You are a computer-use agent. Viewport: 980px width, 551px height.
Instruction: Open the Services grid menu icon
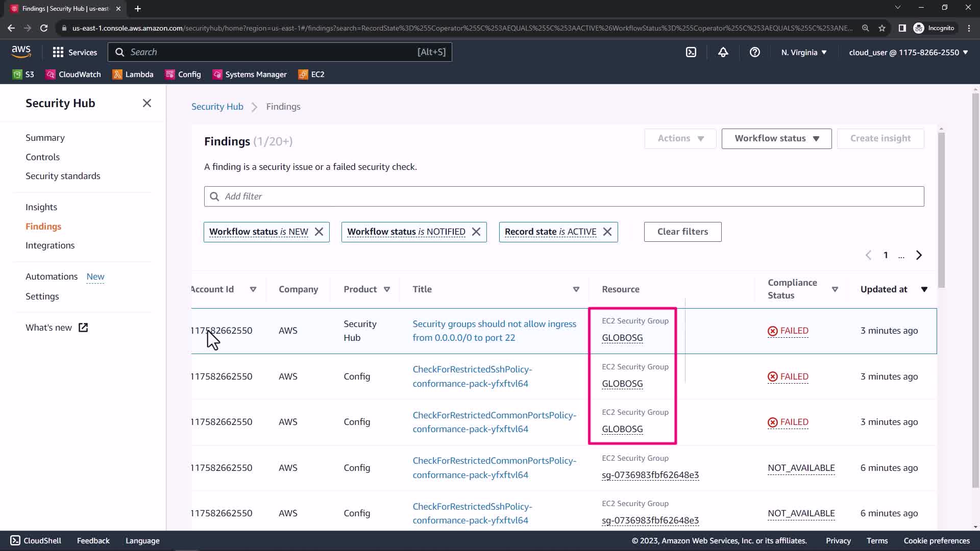point(58,52)
